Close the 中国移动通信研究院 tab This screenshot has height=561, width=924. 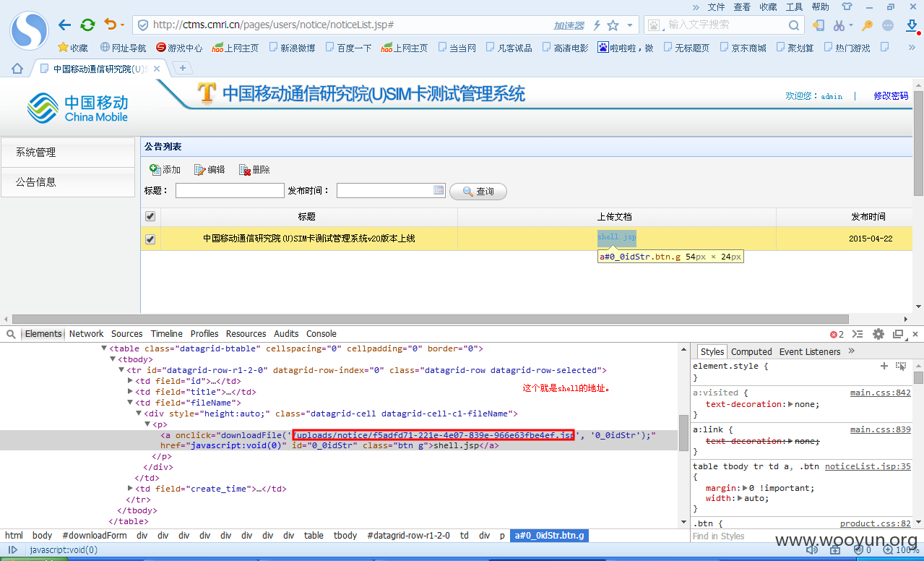(157, 69)
